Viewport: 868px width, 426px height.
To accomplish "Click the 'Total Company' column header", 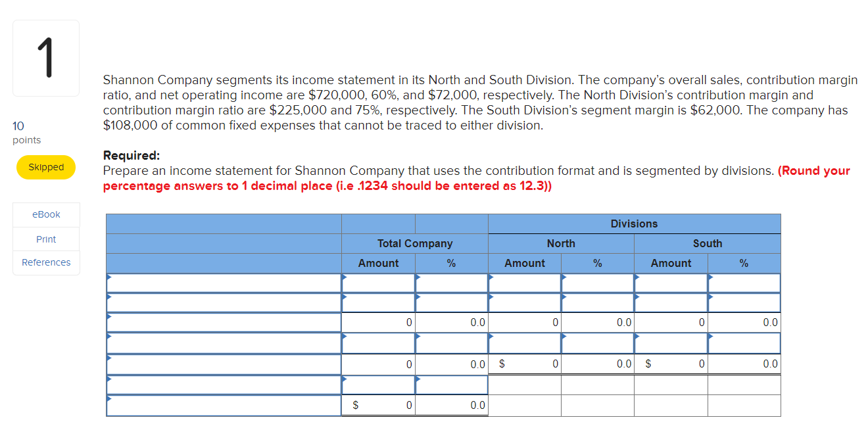I will point(415,243).
